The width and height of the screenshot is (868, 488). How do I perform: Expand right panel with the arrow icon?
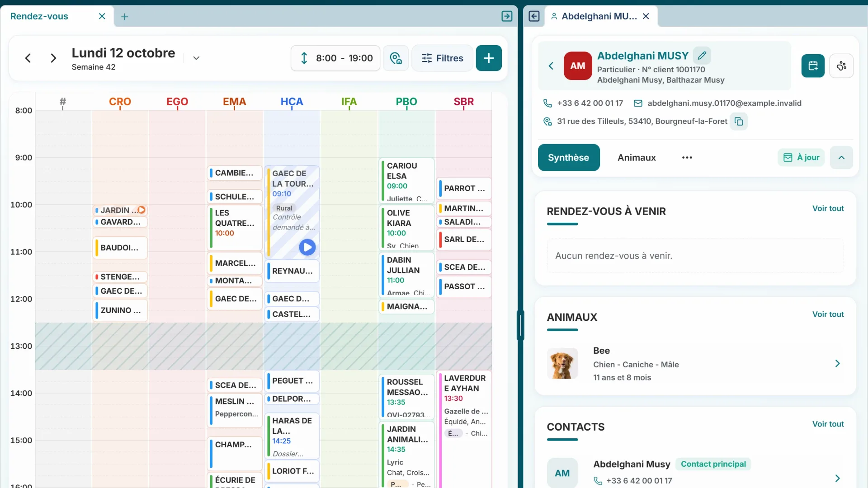(534, 16)
